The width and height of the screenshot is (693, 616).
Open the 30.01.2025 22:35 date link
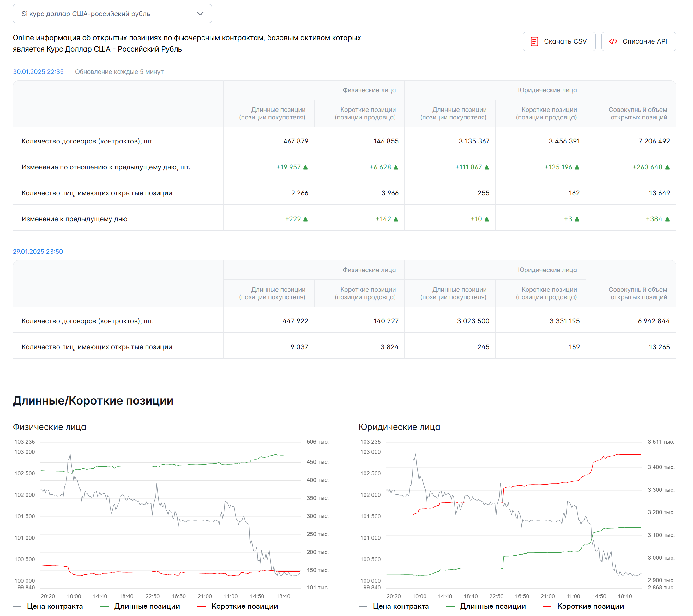point(38,71)
